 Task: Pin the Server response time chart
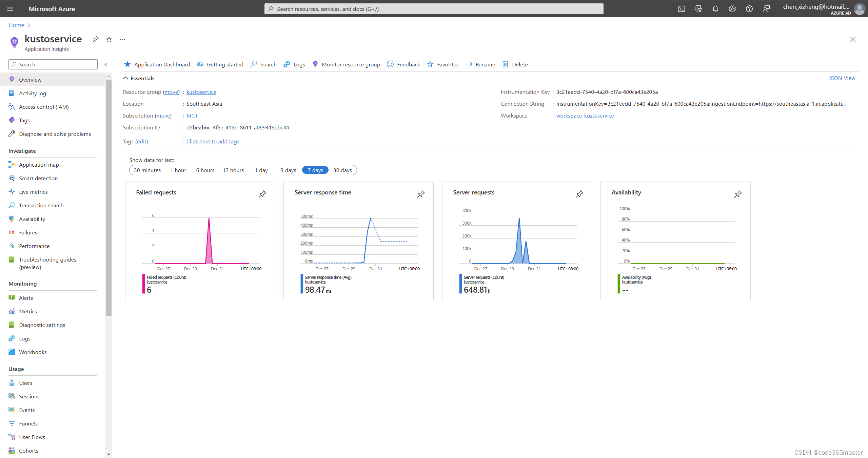[x=421, y=194]
